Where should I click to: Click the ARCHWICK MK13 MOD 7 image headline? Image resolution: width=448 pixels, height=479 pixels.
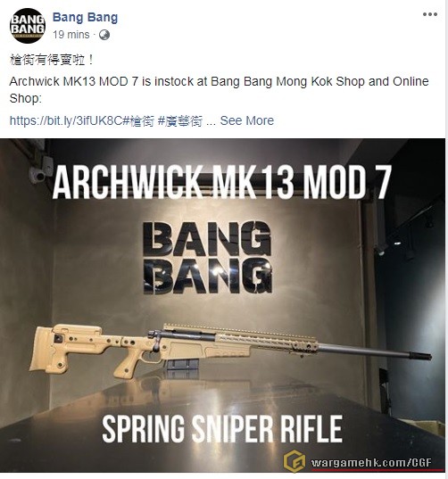pyautogui.click(x=222, y=182)
